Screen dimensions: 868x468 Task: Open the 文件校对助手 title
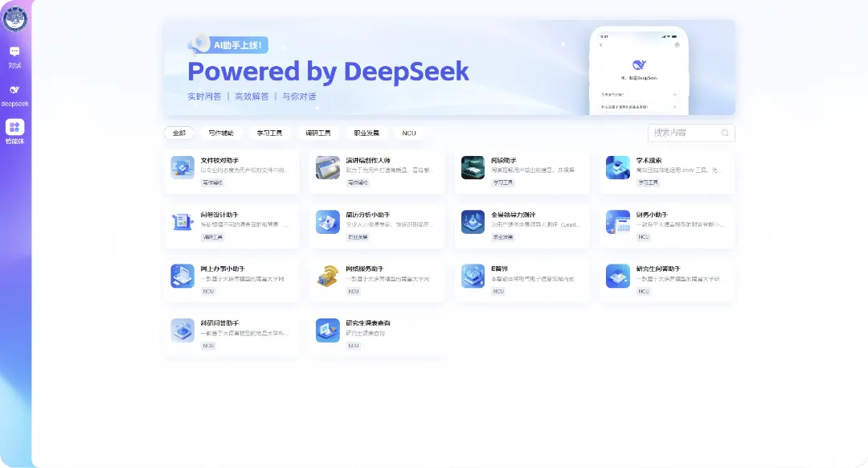(x=219, y=160)
